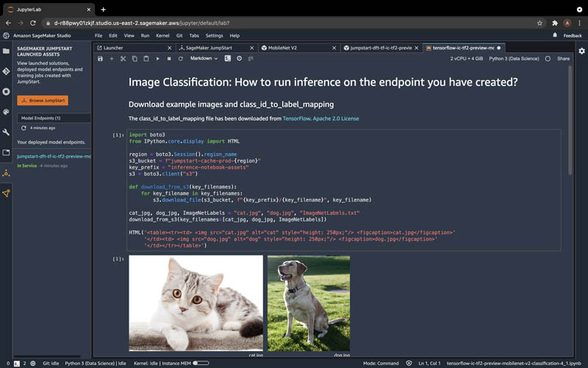This screenshot has height=368, width=588.
Task: Open a new browser tab
Action: point(103,10)
